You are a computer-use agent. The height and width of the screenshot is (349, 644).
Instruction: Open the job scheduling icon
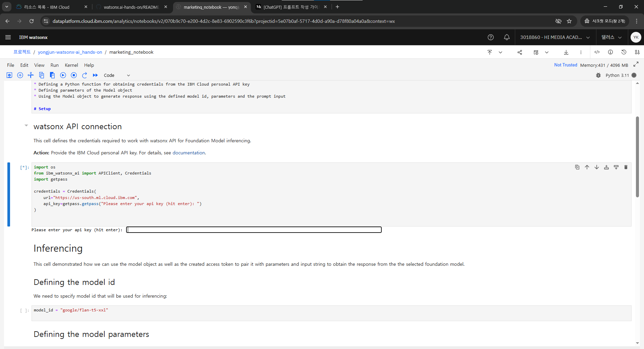pos(536,52)
